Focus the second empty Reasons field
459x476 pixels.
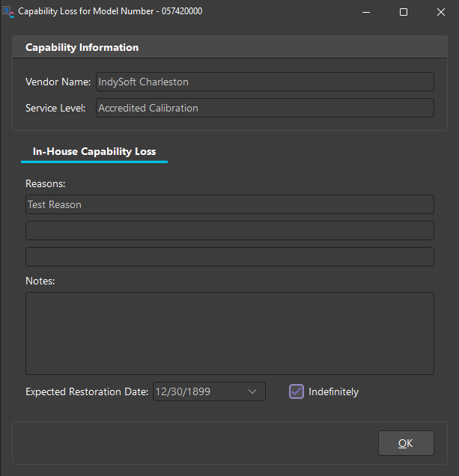pyautogui.click(x=229, y=231)
